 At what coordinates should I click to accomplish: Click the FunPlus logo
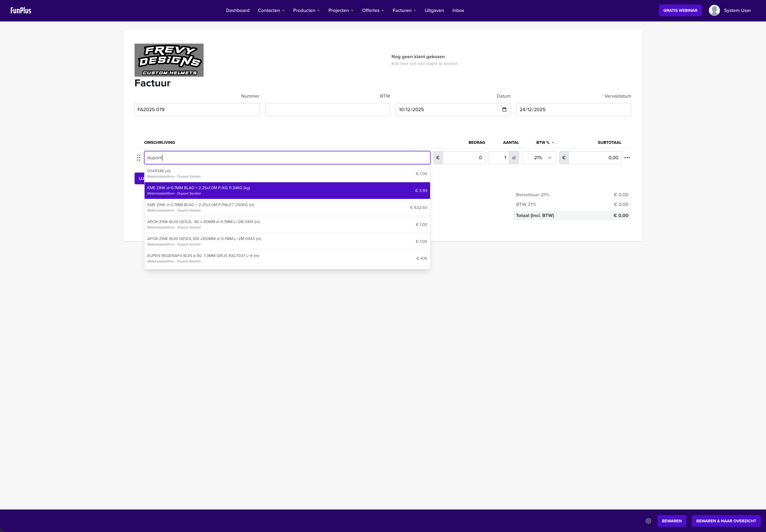21,10
